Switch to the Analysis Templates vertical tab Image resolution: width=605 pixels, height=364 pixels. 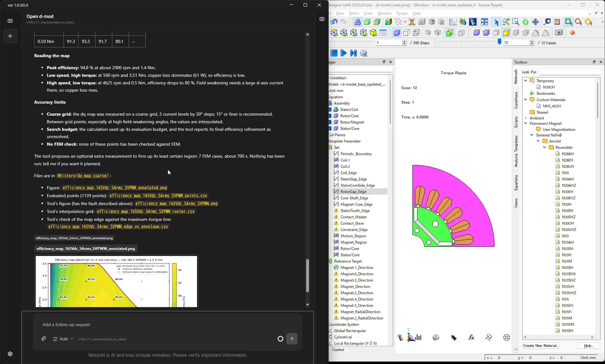(x=516, y=151)
